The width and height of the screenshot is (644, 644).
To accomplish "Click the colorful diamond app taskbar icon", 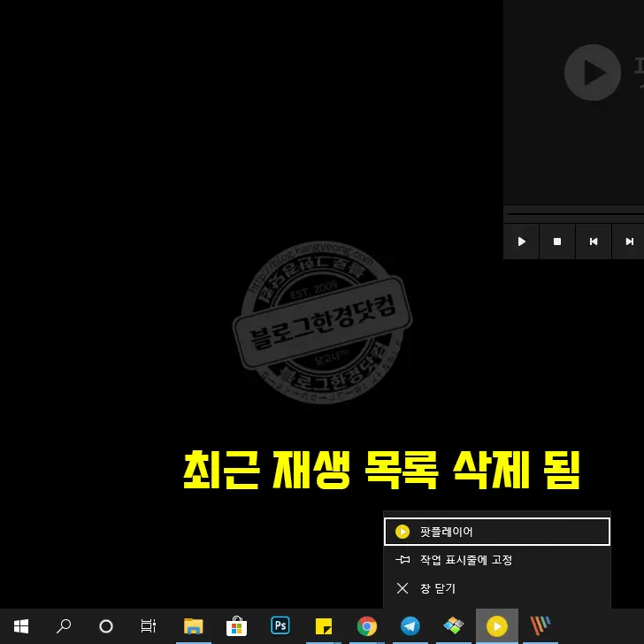I will click(x=454, y=625).
